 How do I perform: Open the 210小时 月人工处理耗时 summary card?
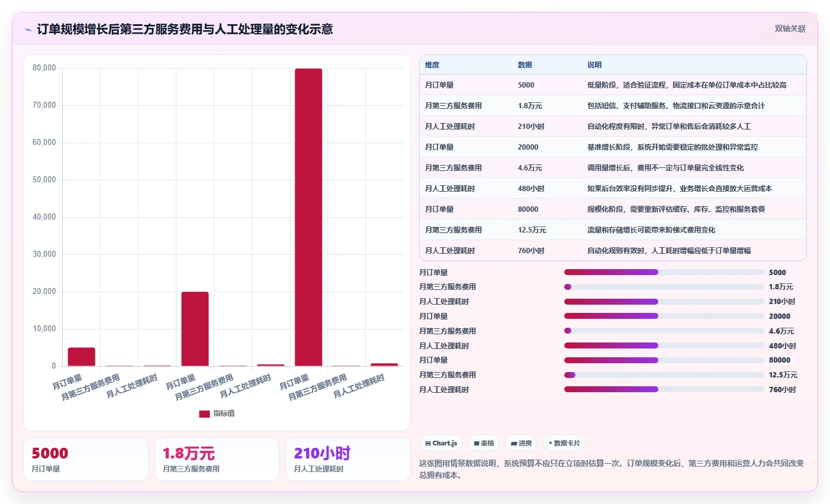pyautogui.click(x=348, y=459)
